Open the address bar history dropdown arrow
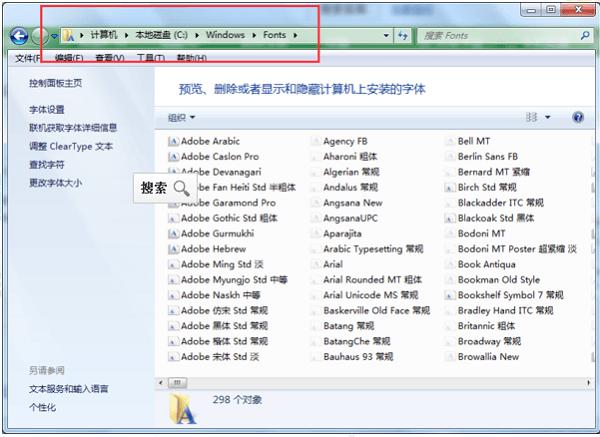 [386, 36]
